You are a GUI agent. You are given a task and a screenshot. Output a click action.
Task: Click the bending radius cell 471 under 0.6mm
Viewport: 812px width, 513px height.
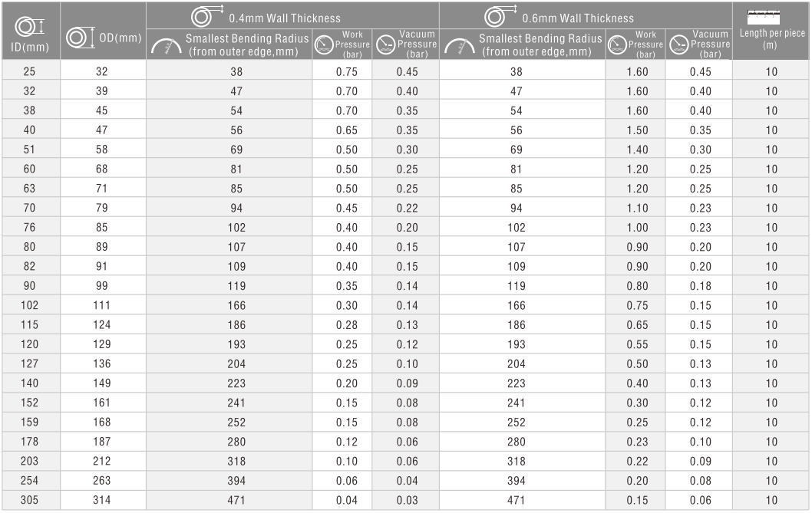point(517,501)
